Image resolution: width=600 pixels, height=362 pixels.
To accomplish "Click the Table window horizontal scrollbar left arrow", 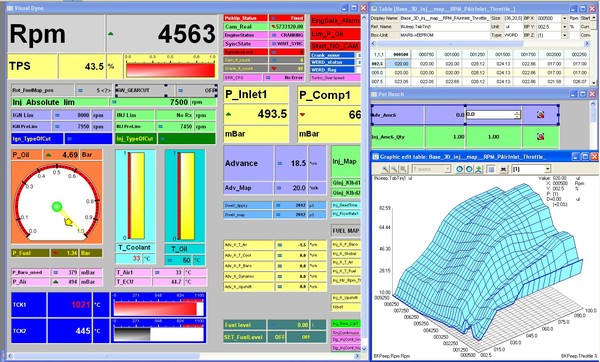I will [x=373, y=44].
